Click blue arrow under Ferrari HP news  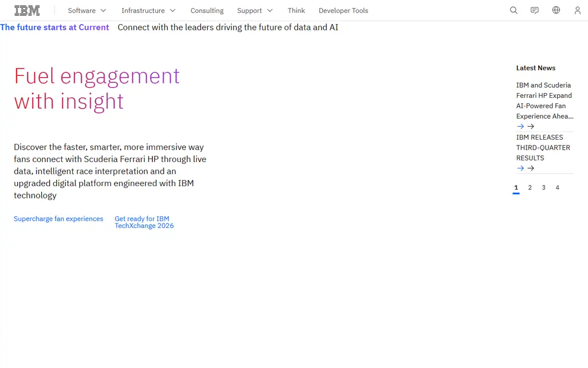521,126
